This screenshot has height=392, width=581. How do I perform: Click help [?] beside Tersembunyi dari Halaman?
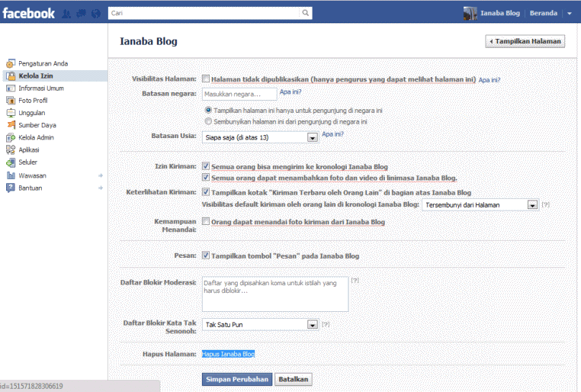pos(545,204)
